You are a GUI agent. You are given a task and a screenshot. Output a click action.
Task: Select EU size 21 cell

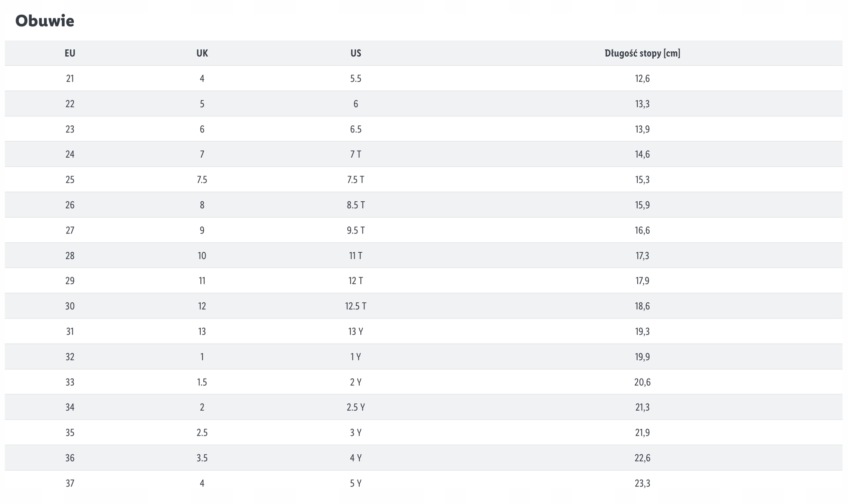pyautogui.click(x=70, y=79)
